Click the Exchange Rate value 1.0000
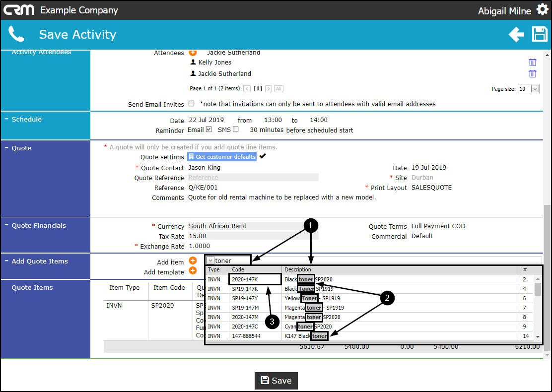Screen dimensions: 552x392 coord(199,246)
